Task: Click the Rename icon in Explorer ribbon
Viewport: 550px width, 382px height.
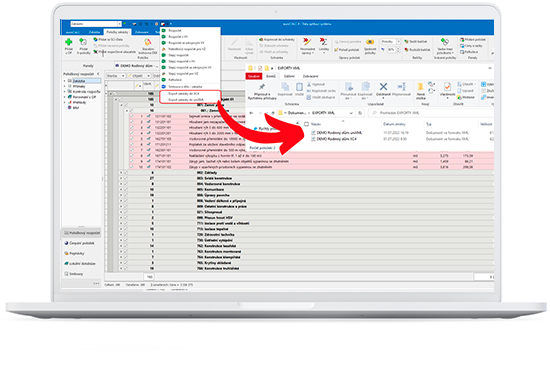Action: [401, 87]
